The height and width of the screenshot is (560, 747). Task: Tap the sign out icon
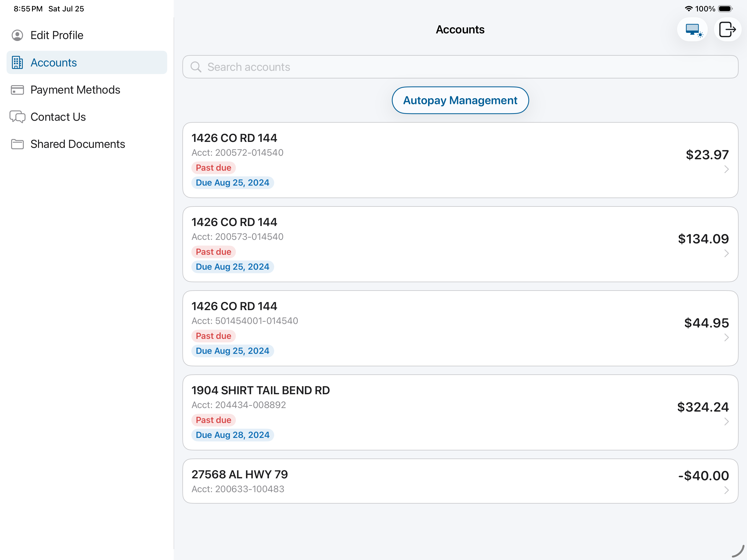(x=728, y=30)
